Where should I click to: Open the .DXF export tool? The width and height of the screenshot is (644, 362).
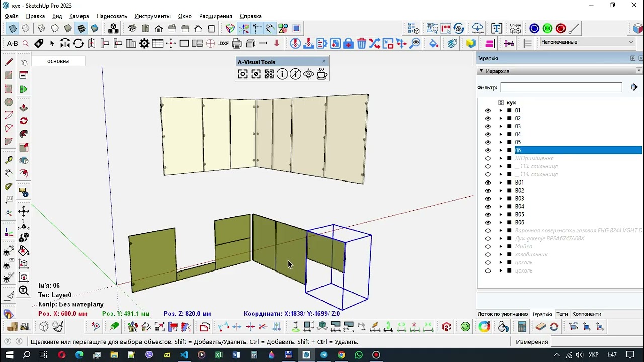[224, 43]
